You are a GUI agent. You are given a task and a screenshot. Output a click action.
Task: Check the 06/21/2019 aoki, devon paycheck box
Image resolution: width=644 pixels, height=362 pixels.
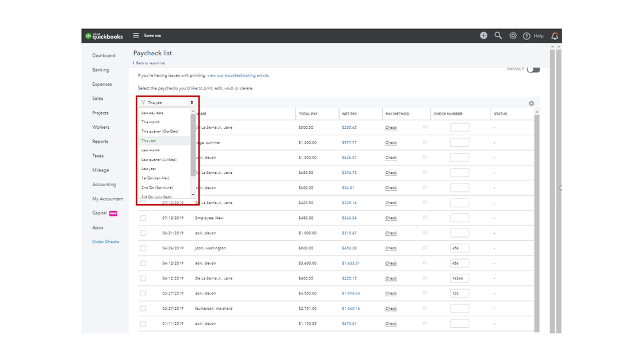click(143, 233)
